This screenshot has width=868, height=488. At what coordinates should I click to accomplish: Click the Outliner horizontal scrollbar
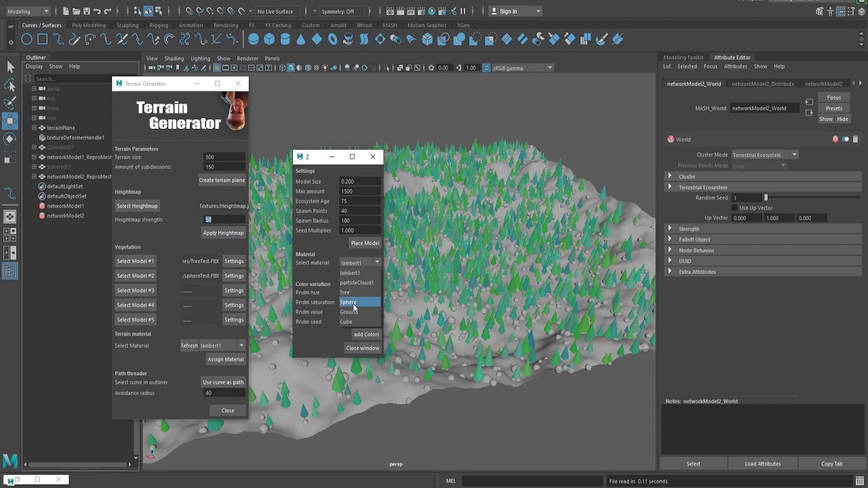pyautogui.click(x=78, y=464)
